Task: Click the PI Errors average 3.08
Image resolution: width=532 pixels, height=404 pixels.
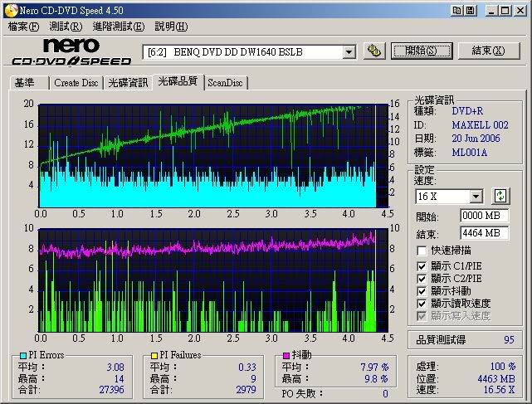Action: [115, 367]
